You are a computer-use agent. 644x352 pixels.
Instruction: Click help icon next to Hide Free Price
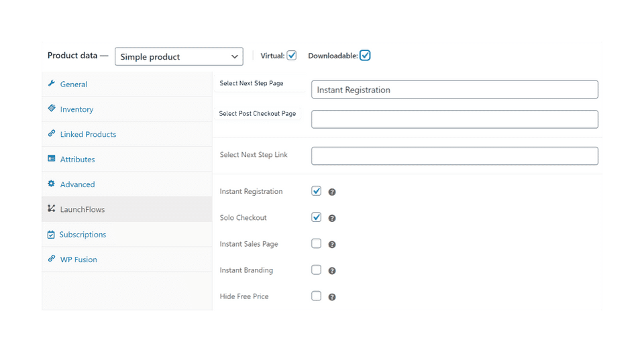pyautogui.click(x=332, y=296)
